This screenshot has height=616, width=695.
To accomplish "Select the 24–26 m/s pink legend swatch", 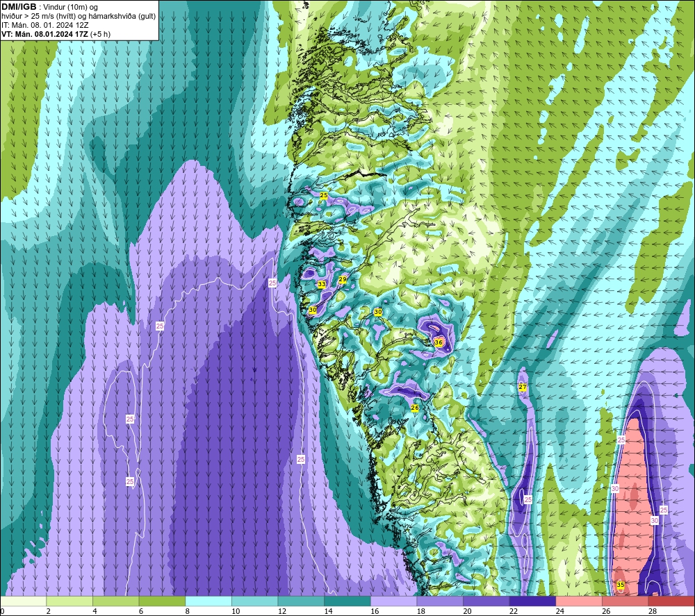I will [579, 601].
